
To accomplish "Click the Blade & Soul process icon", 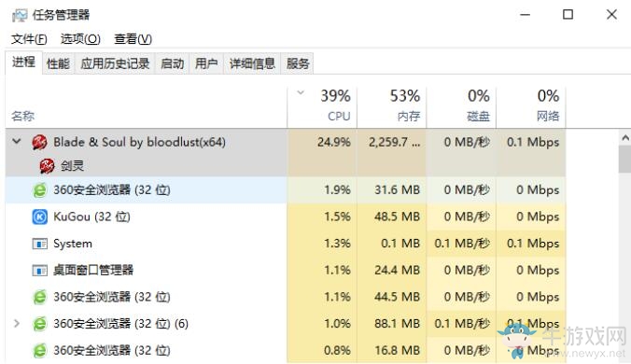I will pyautogui.click(x=39, y=143).
